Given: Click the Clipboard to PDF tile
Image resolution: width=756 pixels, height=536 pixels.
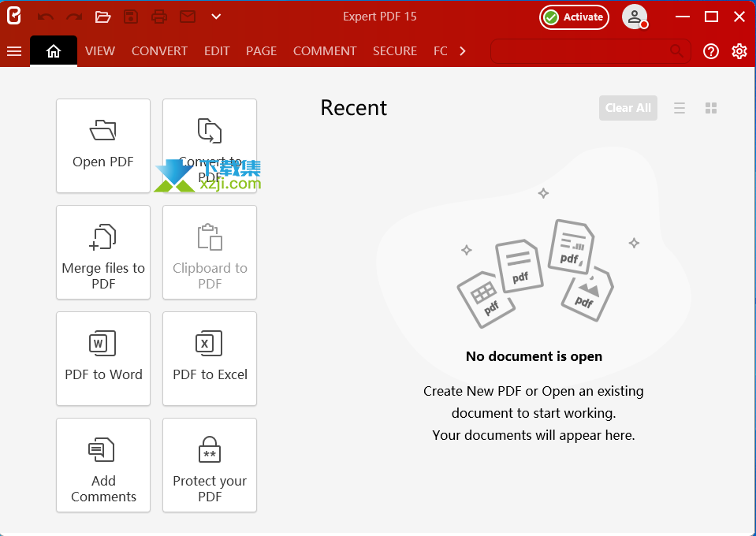Looking at the screenshot, I should [210, 252].
